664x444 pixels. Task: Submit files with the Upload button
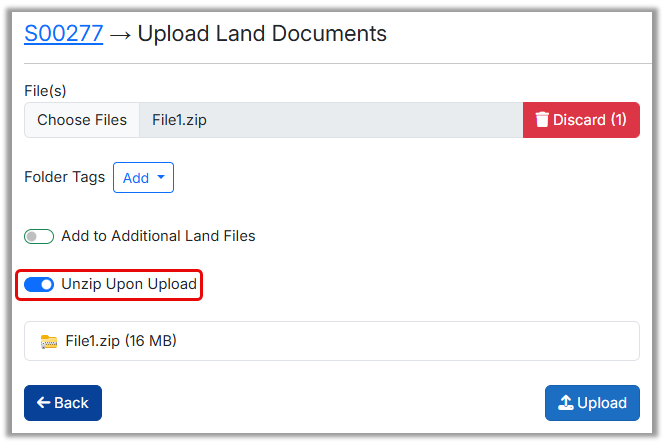tap(592, 403)
